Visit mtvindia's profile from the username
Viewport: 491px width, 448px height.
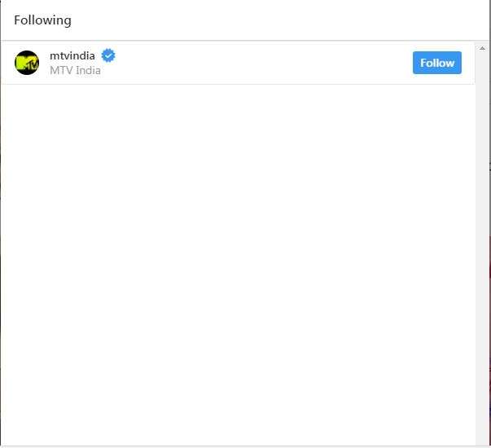(x=72, y=55)
